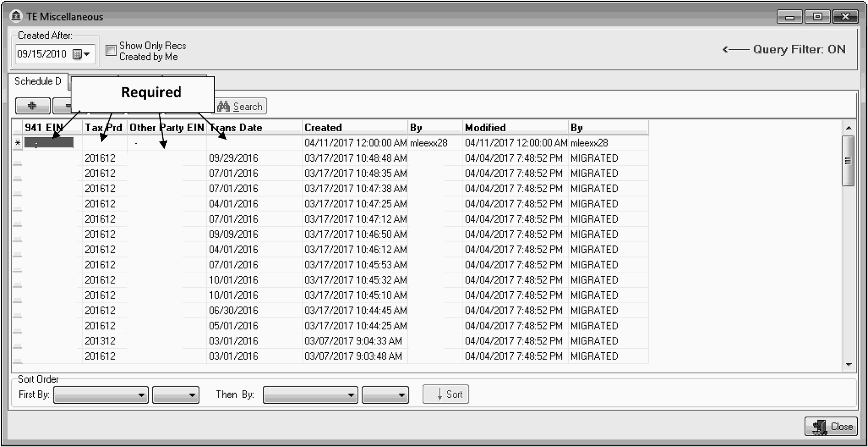Click the Created column header
The height and width of the screenshot is (447, 868).
tap(354, 127)
